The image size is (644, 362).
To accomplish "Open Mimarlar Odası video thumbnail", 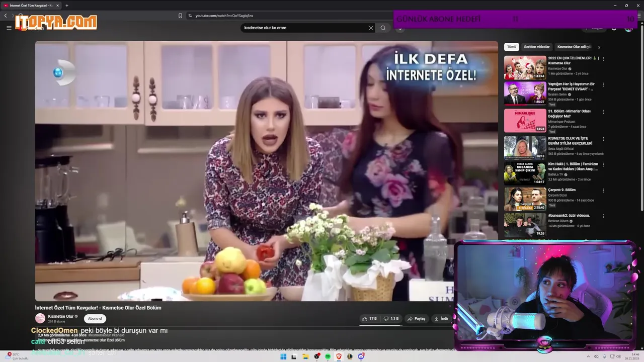I will coord(525,121).
